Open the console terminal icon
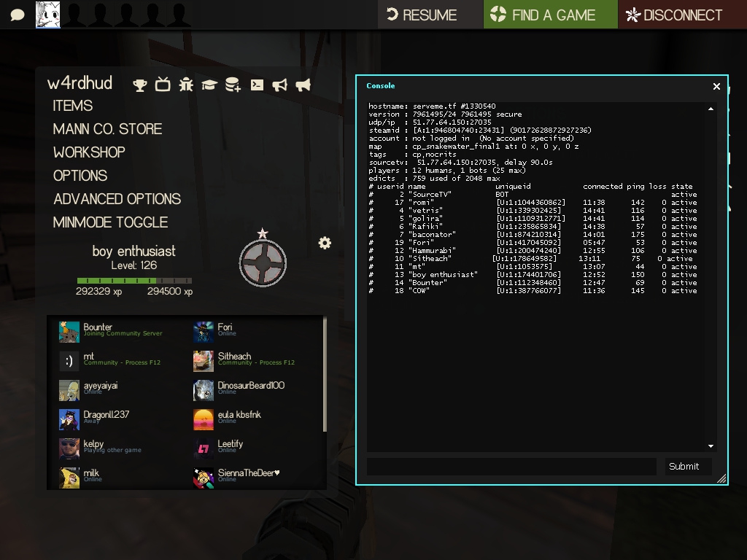The height and width of the screenshot is (560, 747). tap(258, 85)
